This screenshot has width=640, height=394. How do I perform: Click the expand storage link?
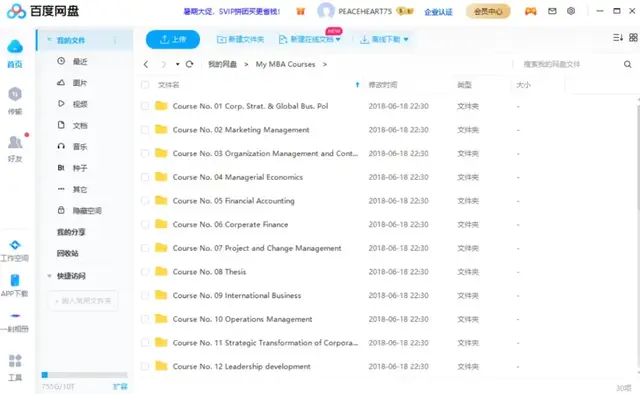pos(120,386)
